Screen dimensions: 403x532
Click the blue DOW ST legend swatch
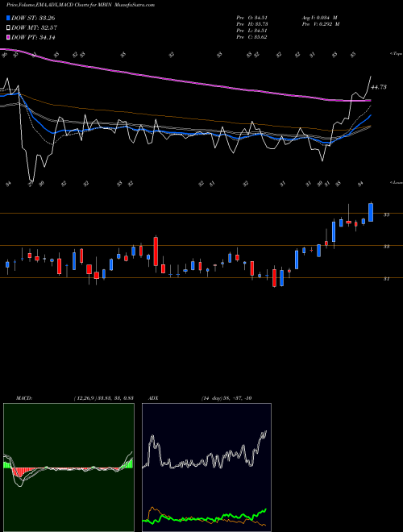point(8,18)
